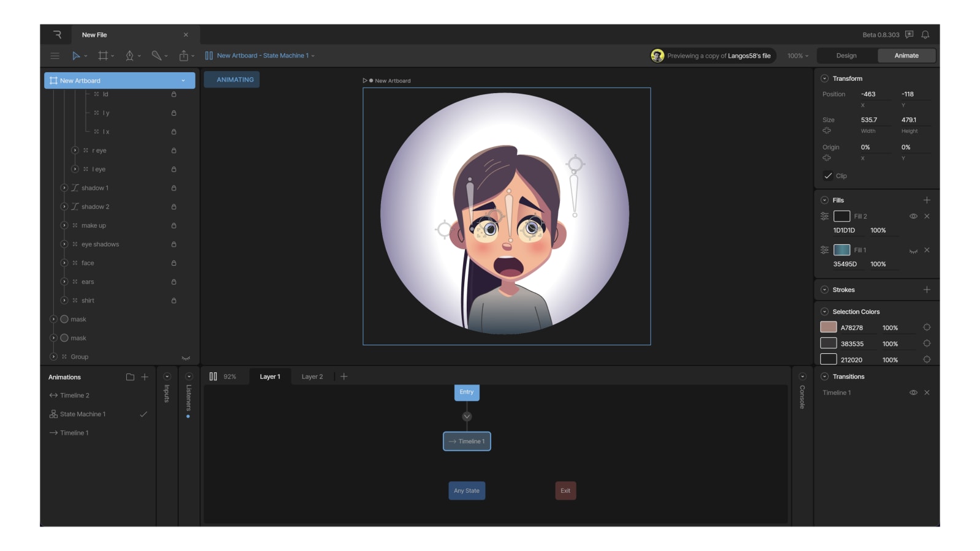The width and height of the screenshot is (980, 551).
Task: Target color 383535 selection icon
Action: pyautogui.click(x=927, y=343)
